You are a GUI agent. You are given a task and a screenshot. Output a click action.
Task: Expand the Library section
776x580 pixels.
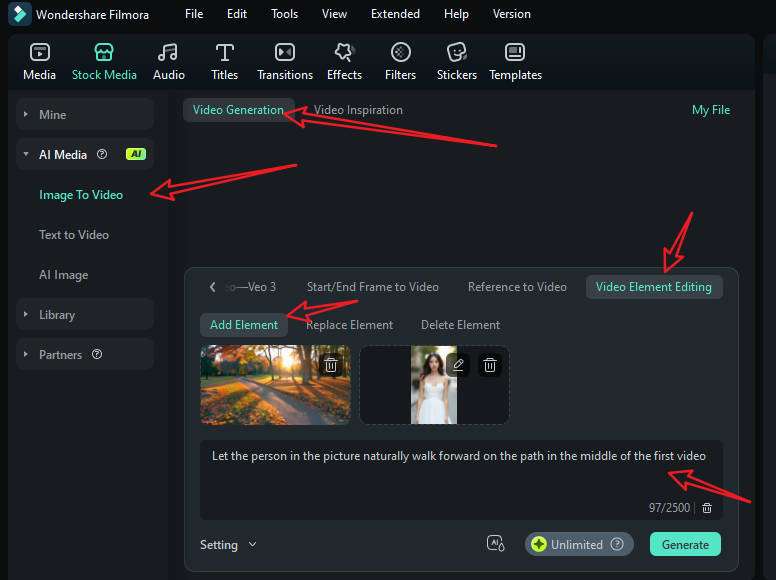(x=85, y=315)
